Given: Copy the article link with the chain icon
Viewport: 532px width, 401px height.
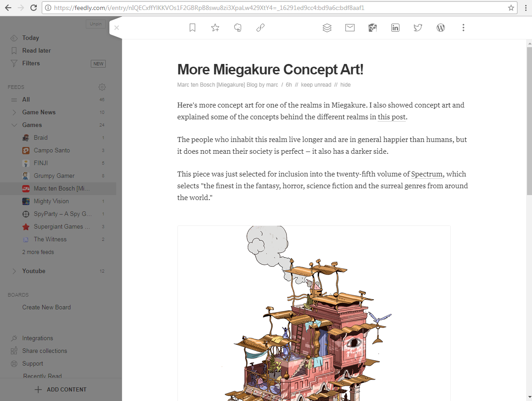Looking at the screenshot, I should tap(261, 28).
